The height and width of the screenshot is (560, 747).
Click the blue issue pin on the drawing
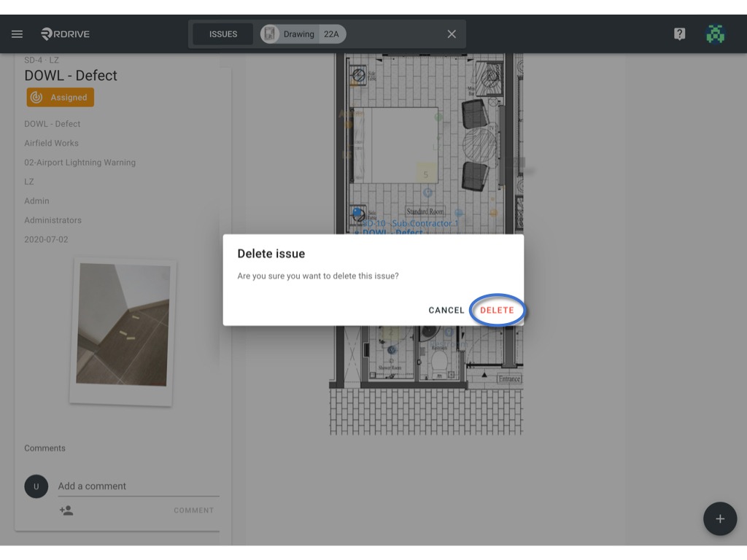tap(357, 211)
